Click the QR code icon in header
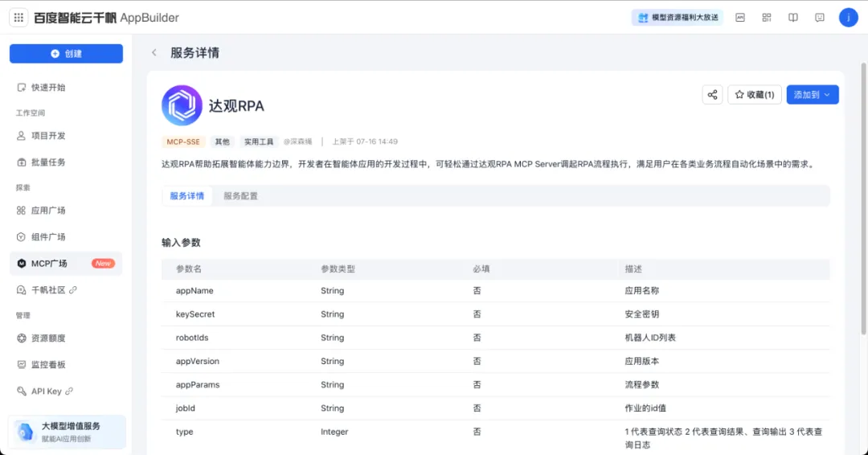Viewport: 868px width, 455px height. [x=766, y=18]
